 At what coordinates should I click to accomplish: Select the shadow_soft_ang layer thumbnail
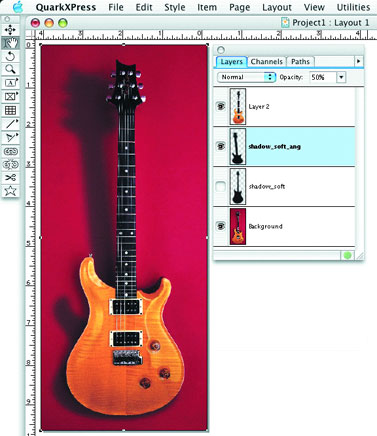pyautogui.click(x=238, y=146)
